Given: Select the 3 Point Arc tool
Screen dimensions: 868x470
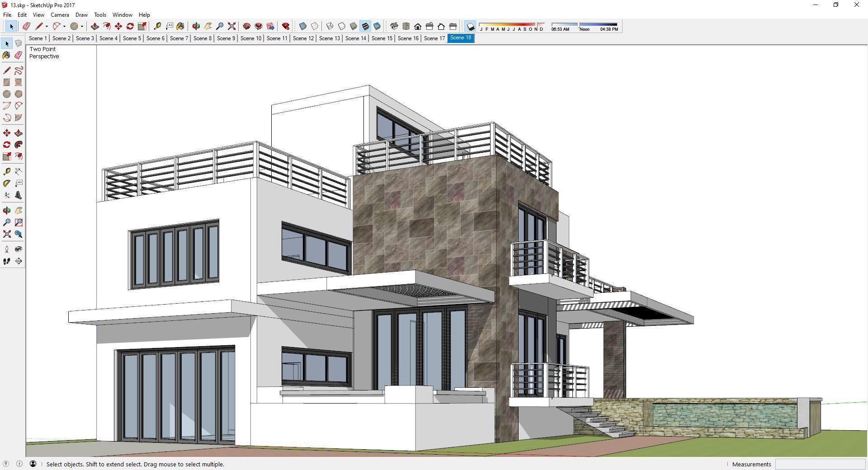Looking at the screenshot, I should 7,117.
